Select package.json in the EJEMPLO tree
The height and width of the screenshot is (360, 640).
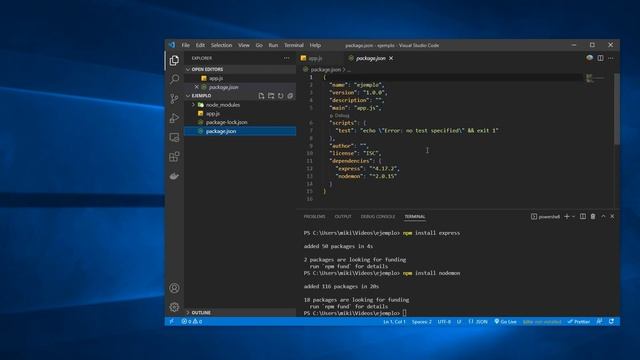[240, 131]
